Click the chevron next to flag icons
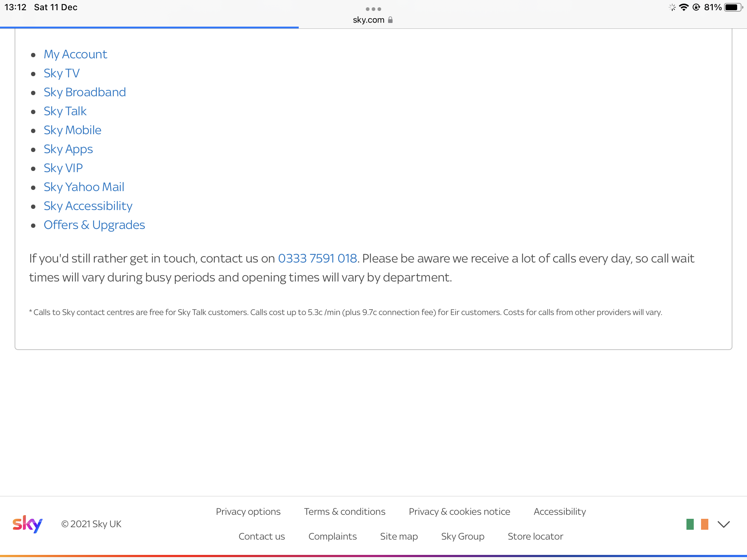 (725, 524)
